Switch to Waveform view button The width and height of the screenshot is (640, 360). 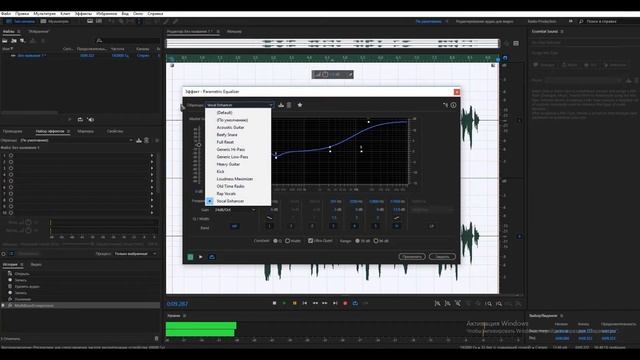pyautogui.click(x=20, y=21)
